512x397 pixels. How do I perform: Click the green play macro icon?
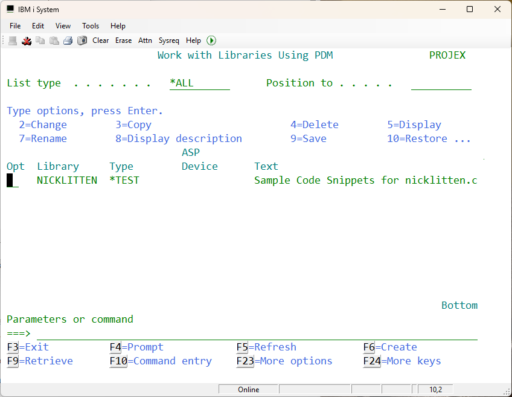(211, 41)
